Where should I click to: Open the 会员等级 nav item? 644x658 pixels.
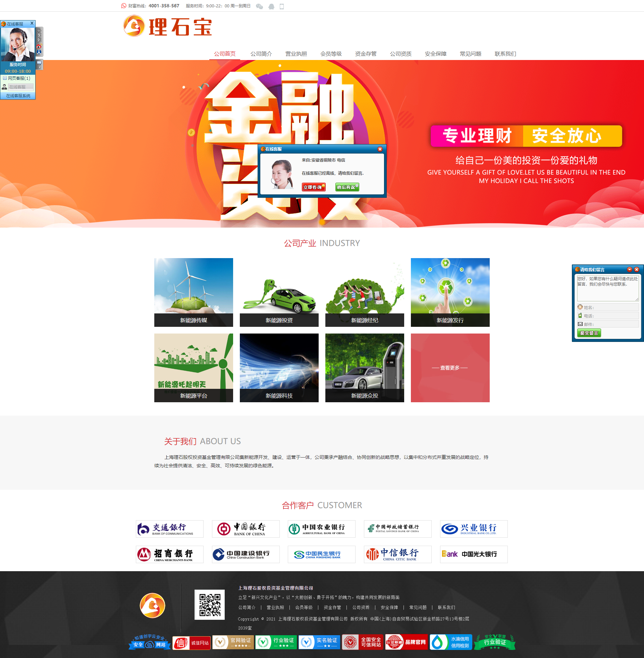point(331,54)
